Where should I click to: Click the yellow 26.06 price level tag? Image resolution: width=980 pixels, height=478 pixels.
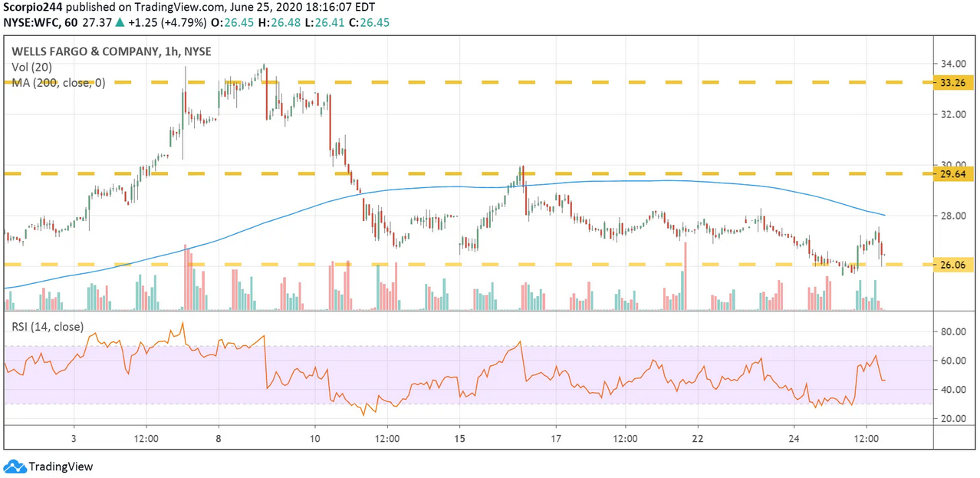coord(953,265)
